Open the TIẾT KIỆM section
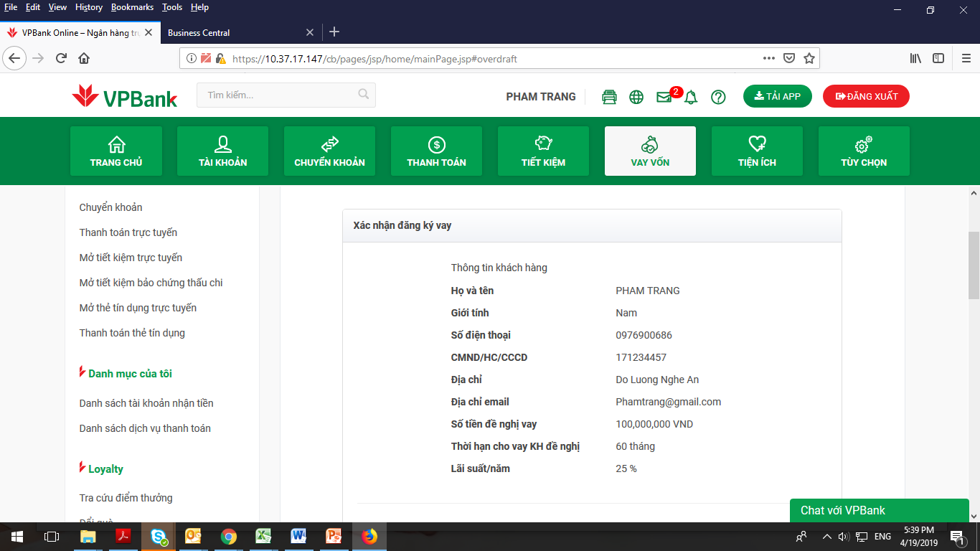The height and width of the screenshot is (551, 980). (x=543, y=151)
